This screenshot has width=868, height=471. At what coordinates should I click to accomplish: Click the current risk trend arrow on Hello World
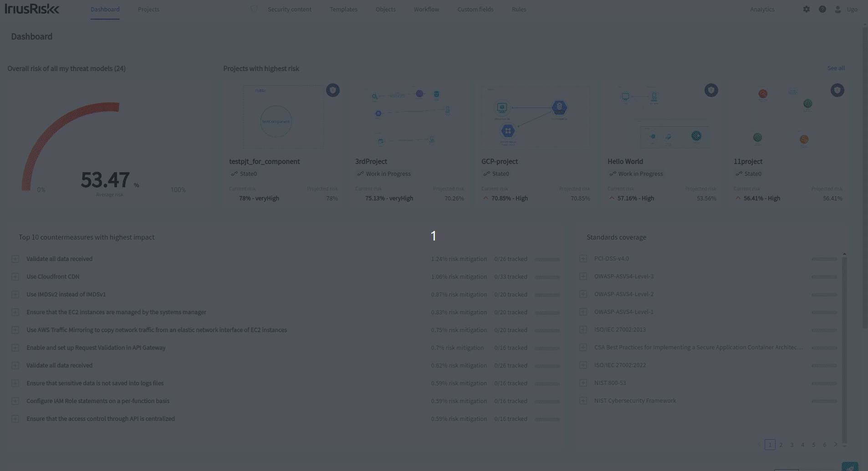pos(612,198)
